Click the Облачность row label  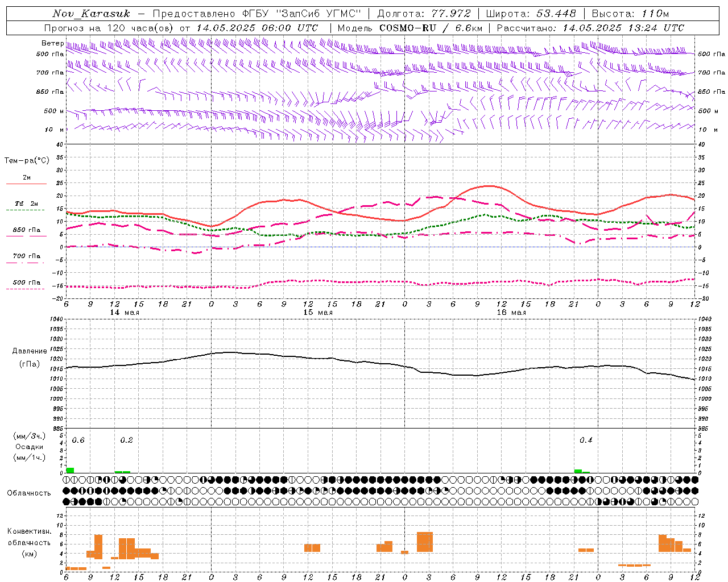[29, 493]
